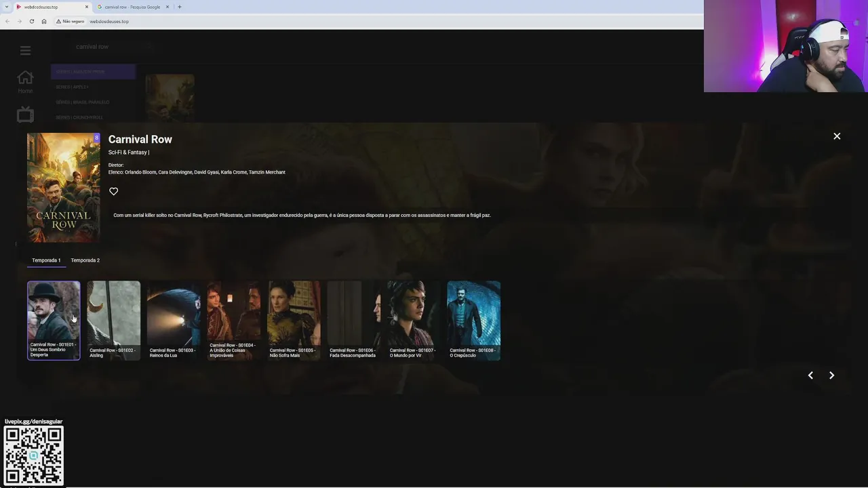The height and width of the screenshot is (488, 868).
Task: Click the Carnival Row title heading
Action: [140, 139]
